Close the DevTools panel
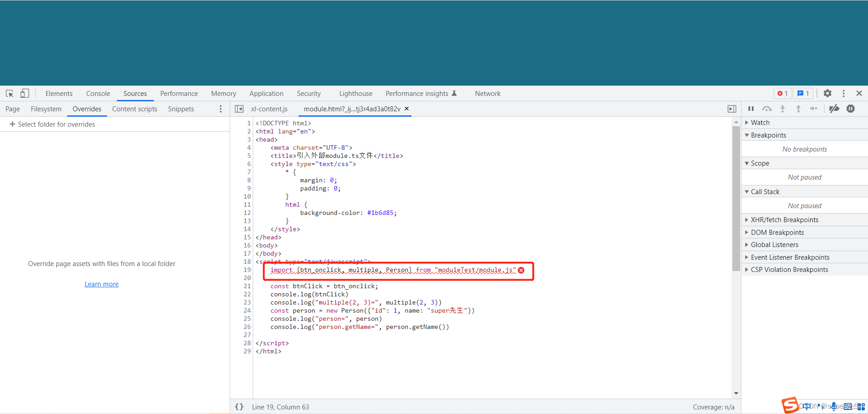This screenshot has width=868, height=414. coord(859,93)
